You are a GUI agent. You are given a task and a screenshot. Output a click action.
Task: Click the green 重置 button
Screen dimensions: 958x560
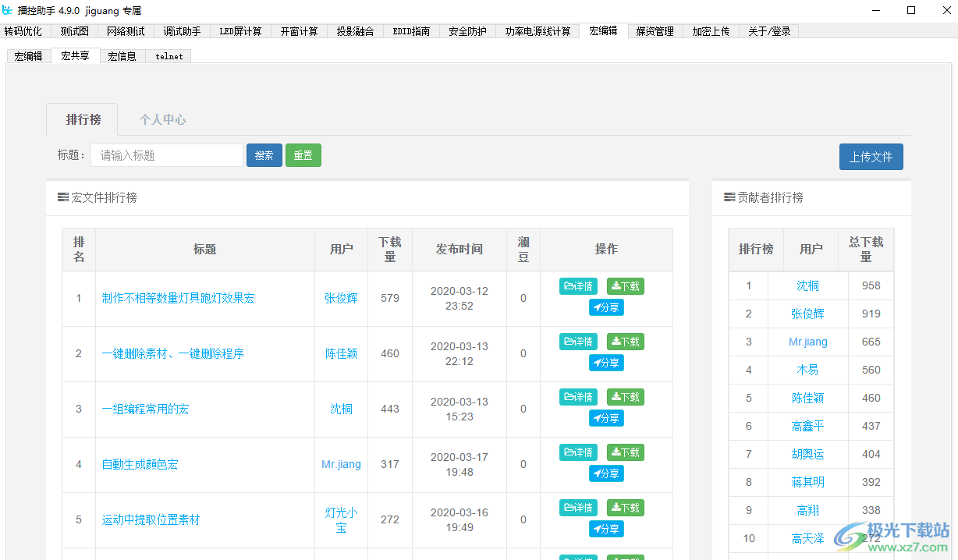303,155
